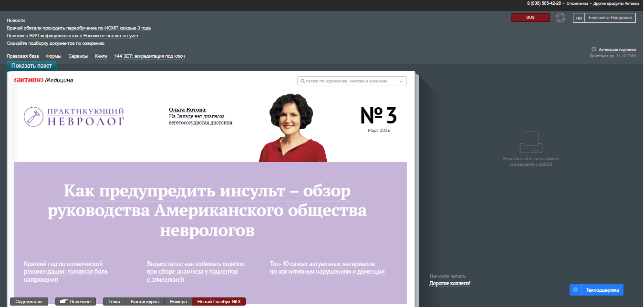
Task: Click the «а» Актион account icon
Action: 579,18
